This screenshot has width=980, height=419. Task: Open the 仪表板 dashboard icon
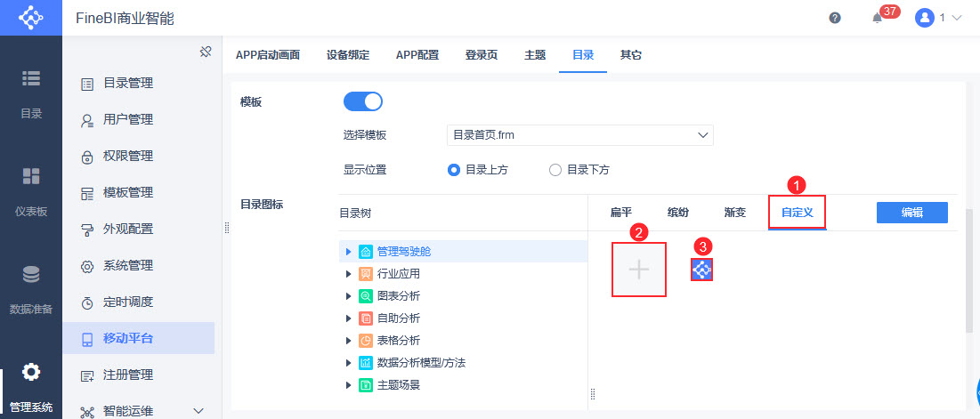pyautogui.click(x=31, y=175)
